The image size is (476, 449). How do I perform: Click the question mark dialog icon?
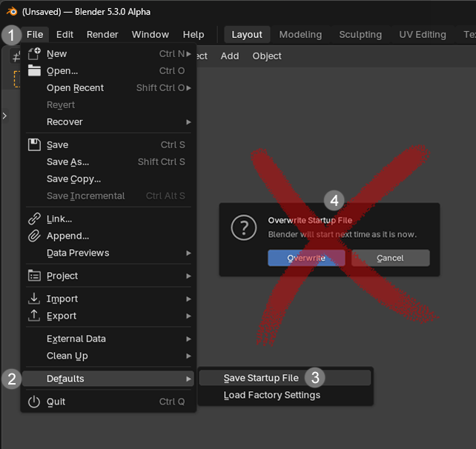coord(244,227)
